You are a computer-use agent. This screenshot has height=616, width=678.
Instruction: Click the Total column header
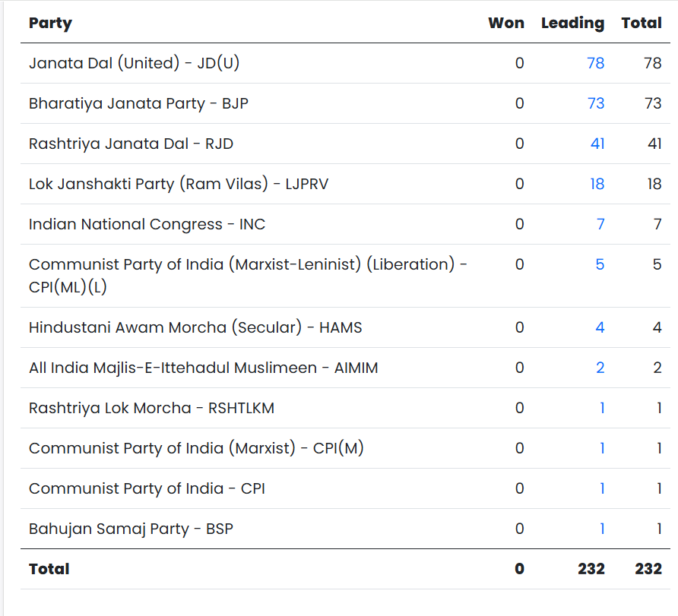click(x=642, y=23)
